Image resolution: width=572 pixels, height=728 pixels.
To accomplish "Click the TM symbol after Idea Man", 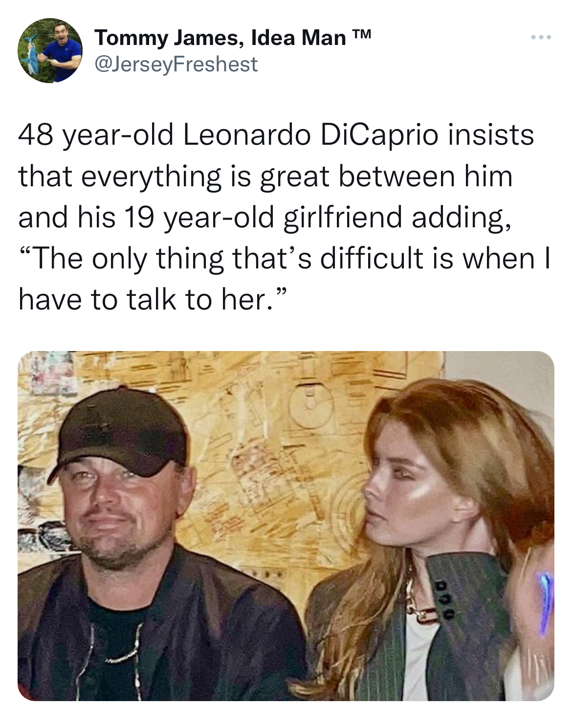I will point(362,35).
